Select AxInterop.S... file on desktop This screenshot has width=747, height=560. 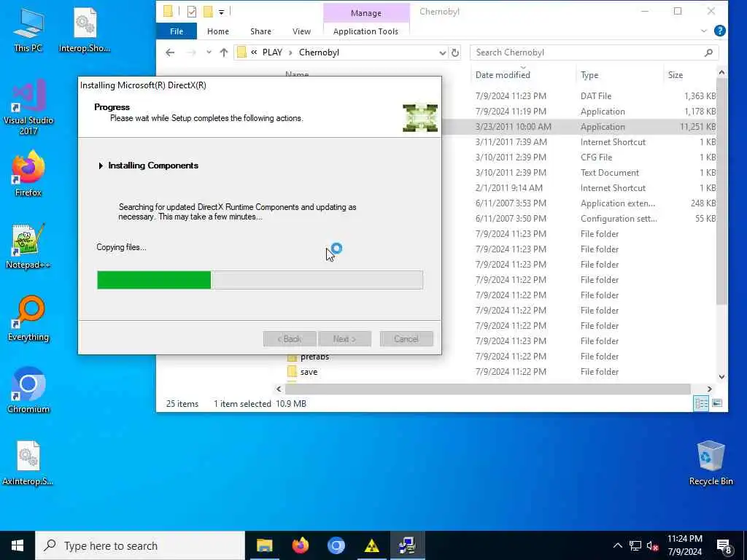pyautogui.click(x=28, y=463)
